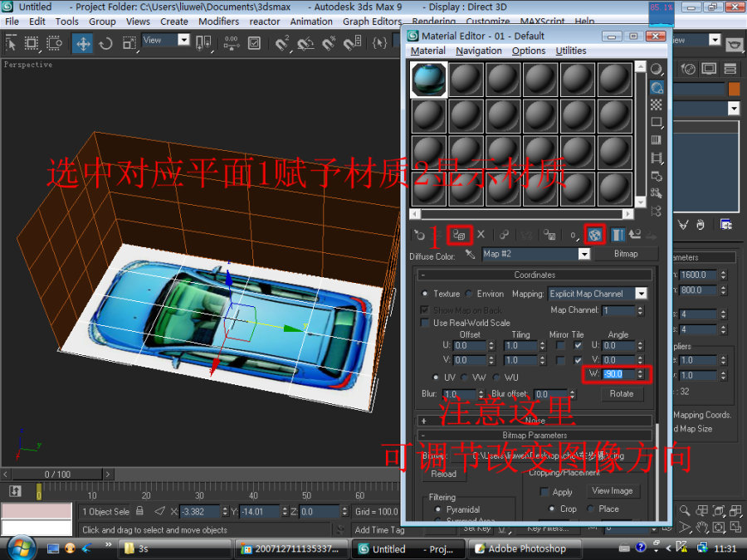Open Utilities menu in Material Editor
The height and width of the screenshot is (560, 747).
[571, 51]
